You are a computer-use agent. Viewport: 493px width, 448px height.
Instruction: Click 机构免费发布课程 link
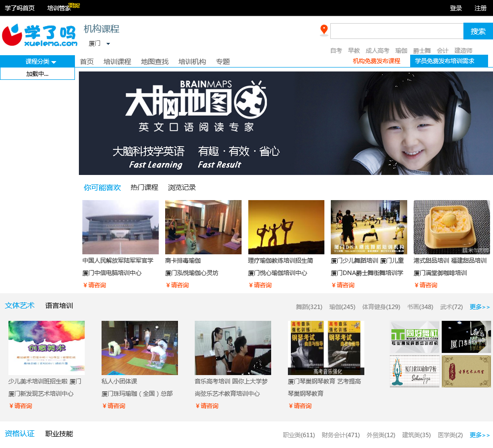(376, 61)
